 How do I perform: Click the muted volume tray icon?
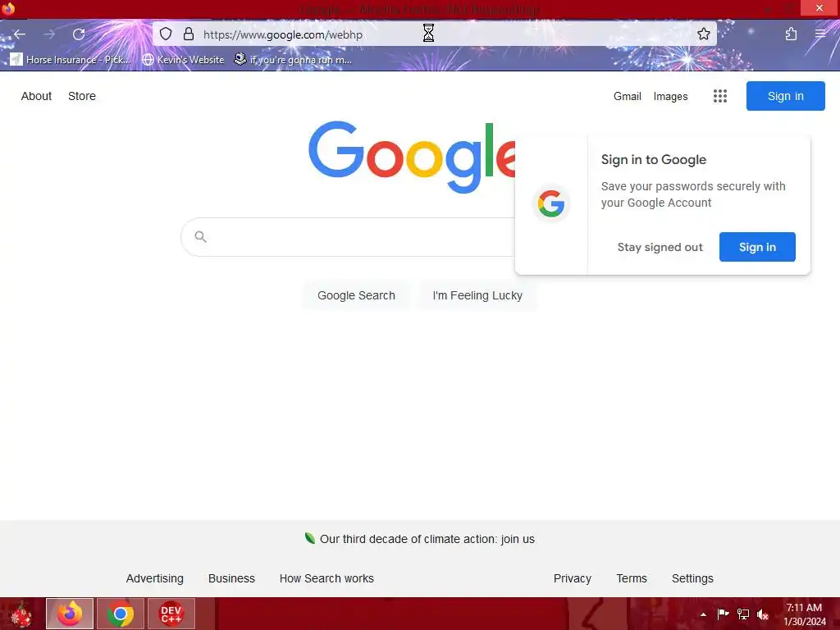point(763,614)
